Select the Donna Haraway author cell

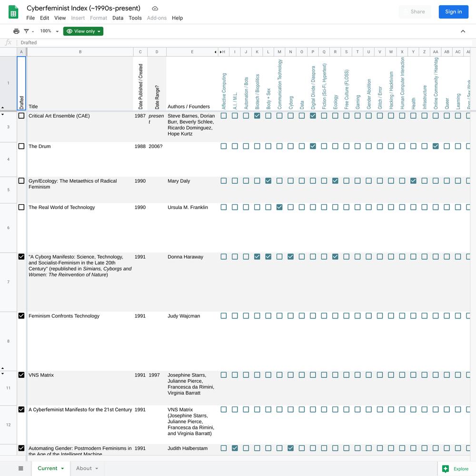[192, 282]
